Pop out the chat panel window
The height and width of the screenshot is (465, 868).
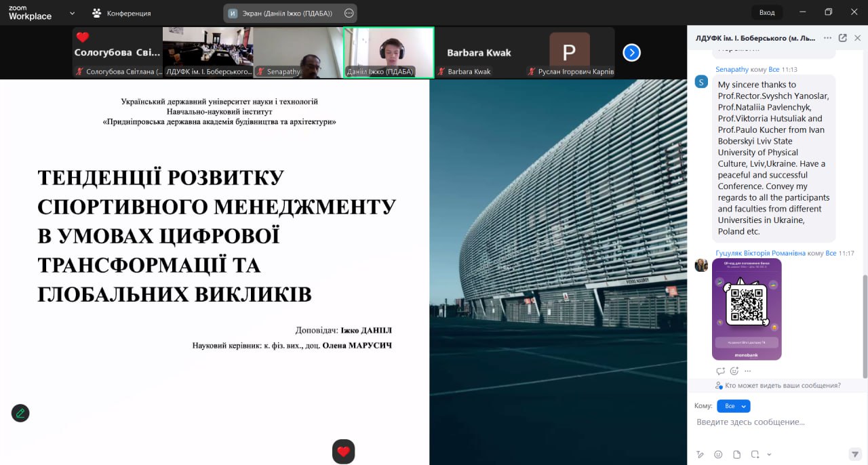842,38
